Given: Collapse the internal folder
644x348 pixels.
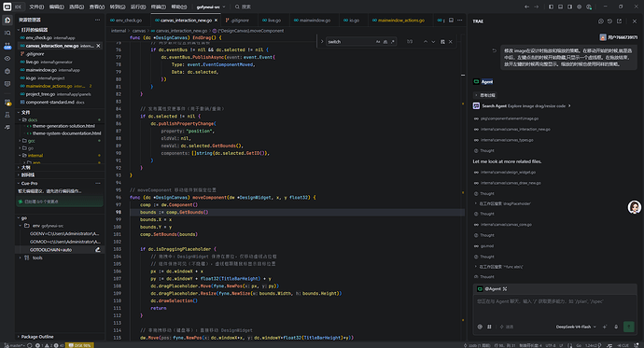Looking at the screenshot, I should pos(35,156).
